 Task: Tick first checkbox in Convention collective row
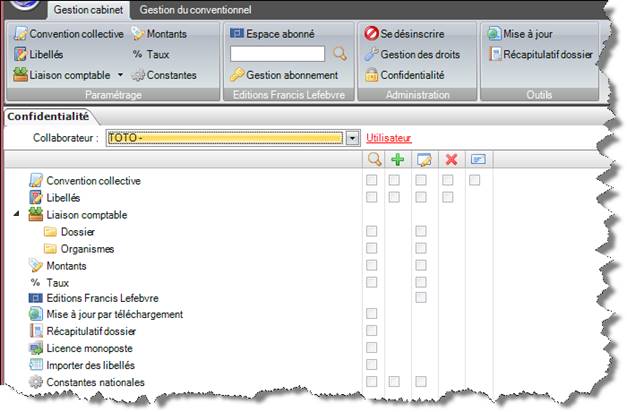372,181
